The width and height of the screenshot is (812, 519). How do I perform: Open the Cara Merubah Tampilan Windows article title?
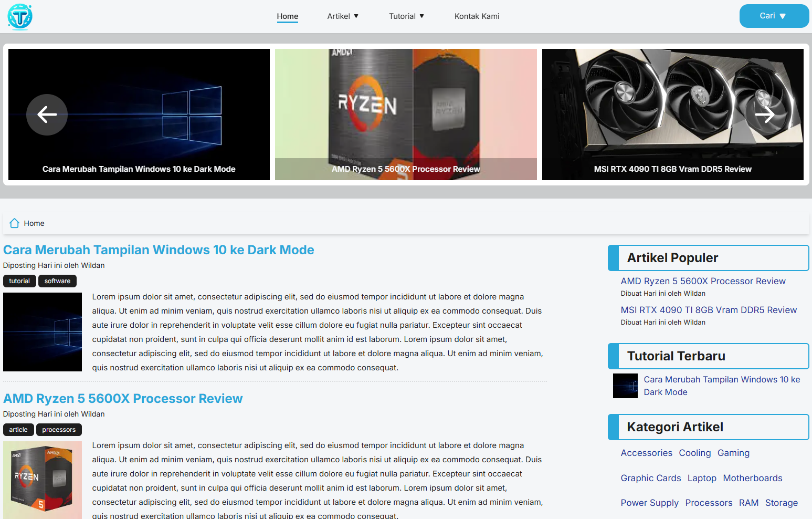tap(159, 250)
